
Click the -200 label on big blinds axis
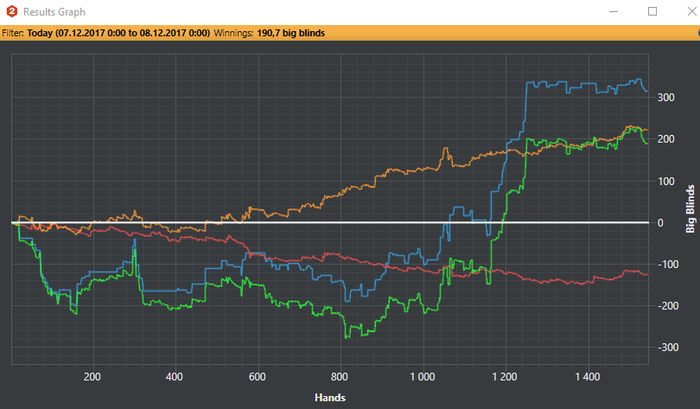[x=666, y=306]
